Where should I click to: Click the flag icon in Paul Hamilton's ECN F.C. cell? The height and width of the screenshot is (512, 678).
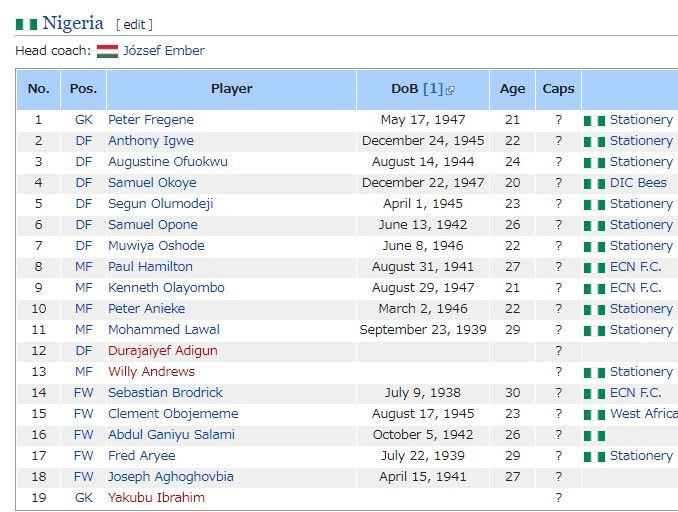594,268
